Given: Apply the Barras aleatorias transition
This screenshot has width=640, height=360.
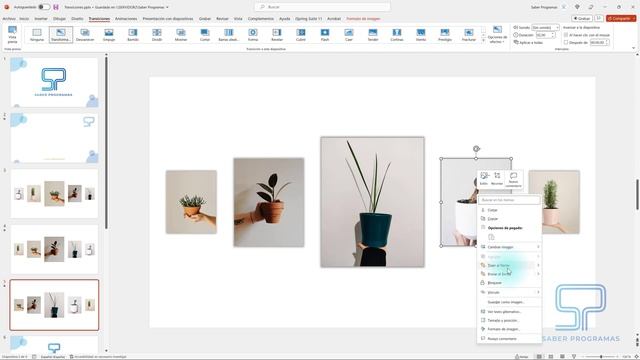Looking at the screenshot, I should [x=229, y=35].
